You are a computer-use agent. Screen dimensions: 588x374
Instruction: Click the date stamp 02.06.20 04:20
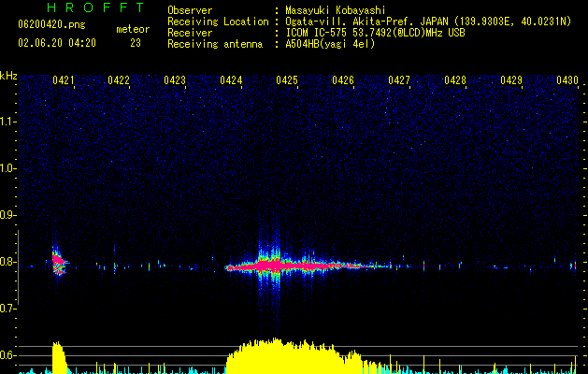click(57, 43)
